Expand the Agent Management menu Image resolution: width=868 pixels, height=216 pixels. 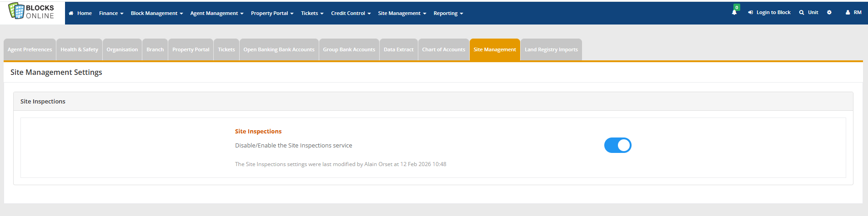(x=216, y=13)
